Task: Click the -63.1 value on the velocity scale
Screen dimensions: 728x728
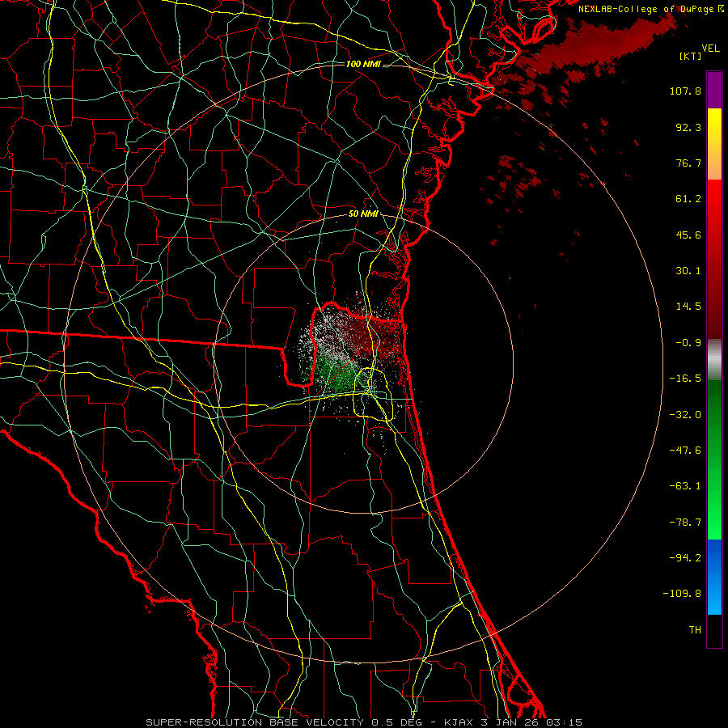Action: [x=685, y=486]
